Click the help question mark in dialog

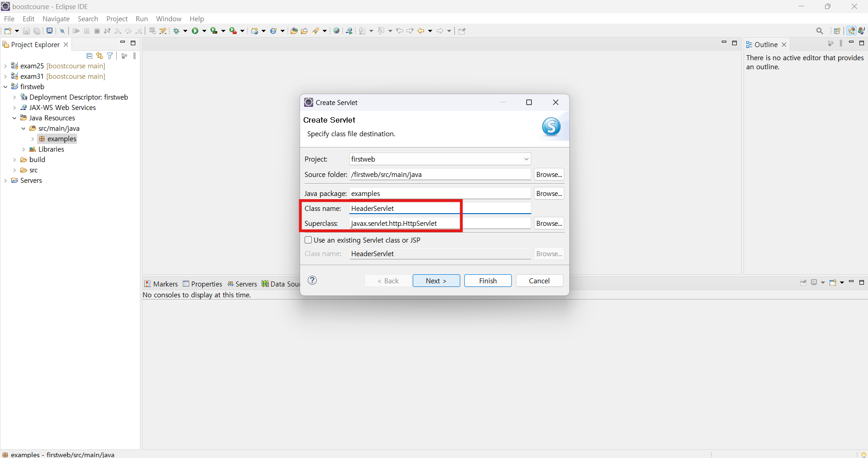312,280
